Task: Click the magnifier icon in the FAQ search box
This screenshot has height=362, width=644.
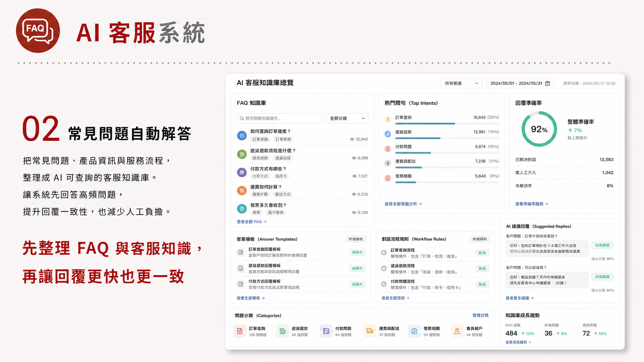Action: click(x=242, y=118)
